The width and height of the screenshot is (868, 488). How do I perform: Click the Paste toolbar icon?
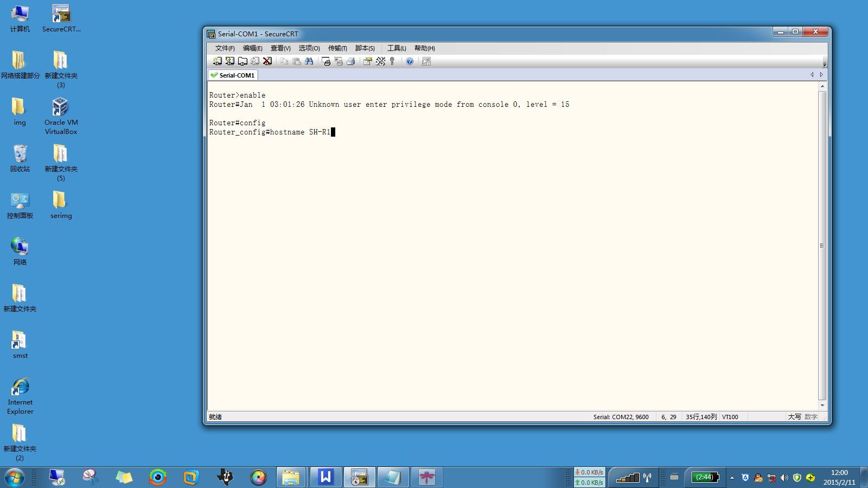point(296,61)
